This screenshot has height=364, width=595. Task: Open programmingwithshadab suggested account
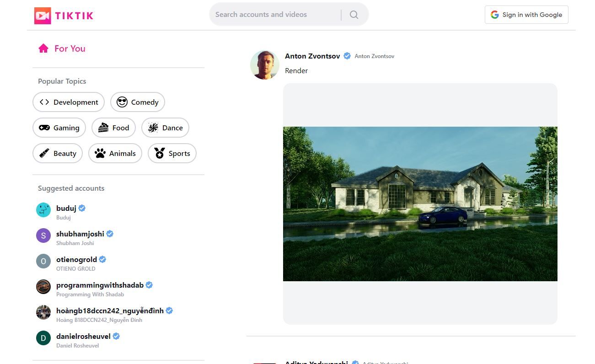point(94,289)
